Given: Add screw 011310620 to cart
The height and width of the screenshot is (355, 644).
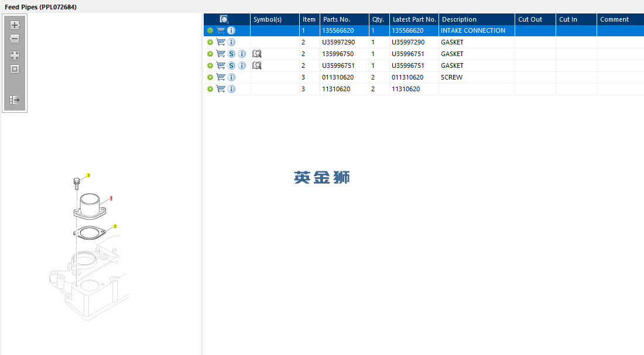Looking at the screenshot, I should (x=221, y=77).
